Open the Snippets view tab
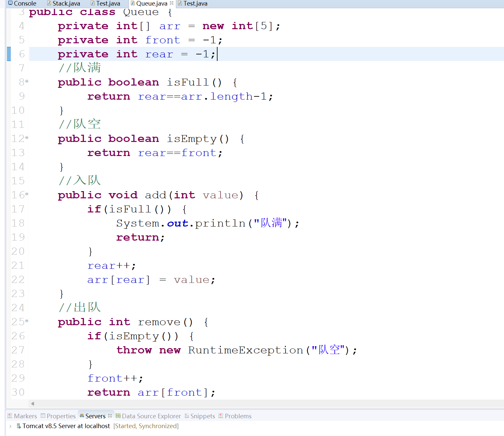 (x=200, y=416)
